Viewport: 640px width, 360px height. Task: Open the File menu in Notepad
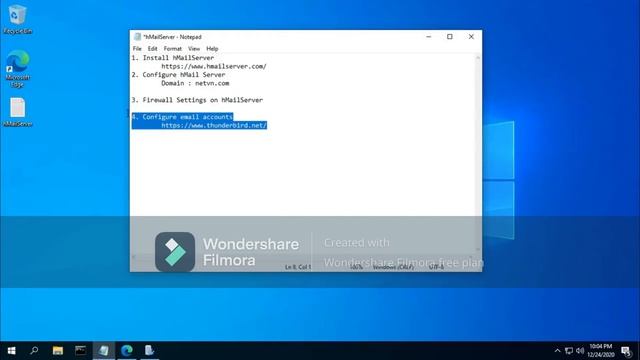[x=137, y=49]
